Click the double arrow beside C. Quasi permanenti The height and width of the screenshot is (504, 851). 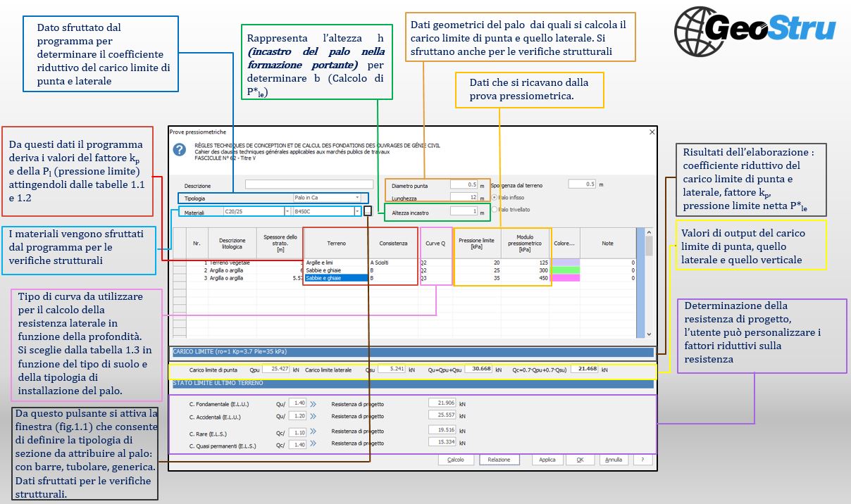pyautogui.click(x=313, y=446)
